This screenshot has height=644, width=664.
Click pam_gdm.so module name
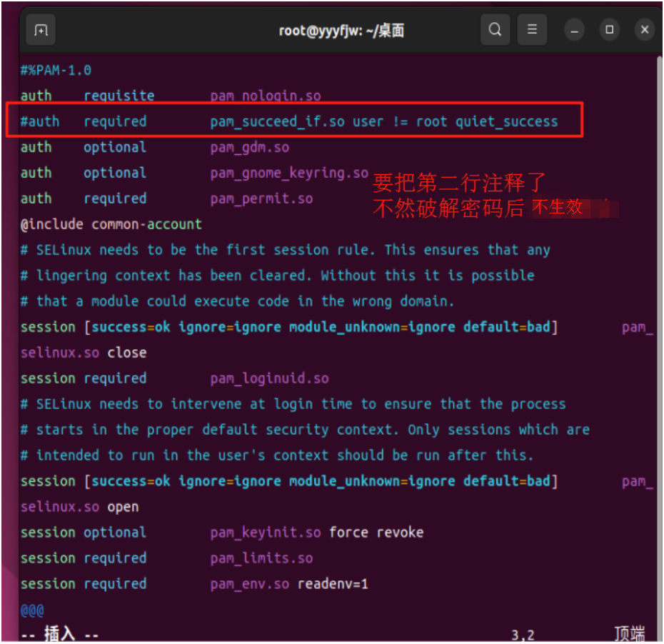click(x=250, y=147)
